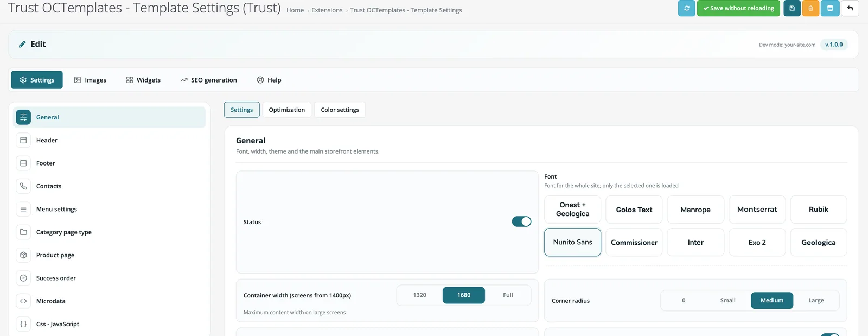Screen dimensions: 868x336
Task: Open Footer settings in sidebar
Action: (109, 163)
